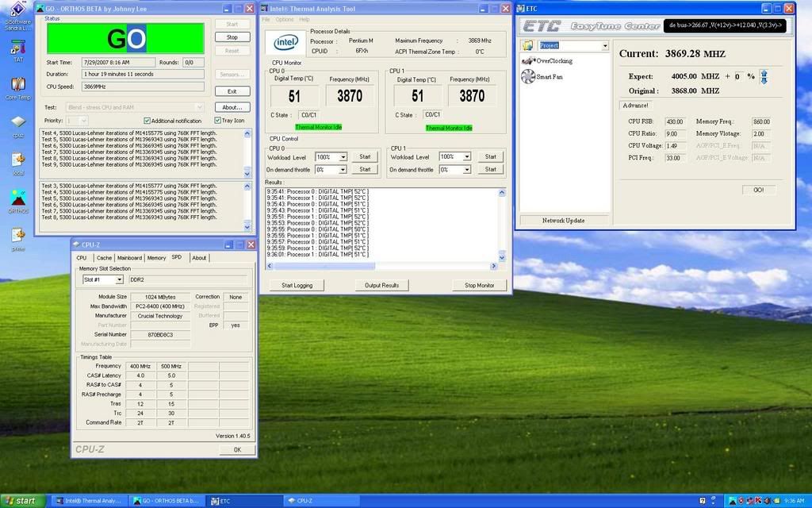The width and height of the screenshot is (812, 508).
Task: Click the overclock percentage stepper arrows in ETC
Action: pyautogui.click(x=764, y=77)
